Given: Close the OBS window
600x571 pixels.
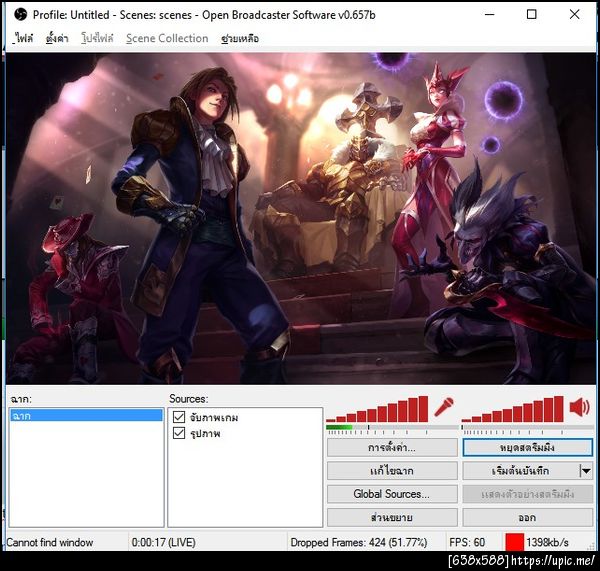Looking at the screenshot, I should (x=574, y=15).
